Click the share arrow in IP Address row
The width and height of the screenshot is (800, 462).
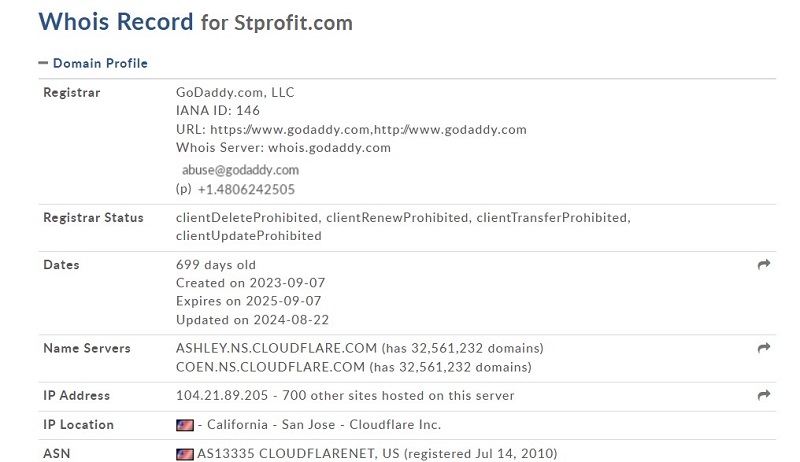click(x=764, y=395)
